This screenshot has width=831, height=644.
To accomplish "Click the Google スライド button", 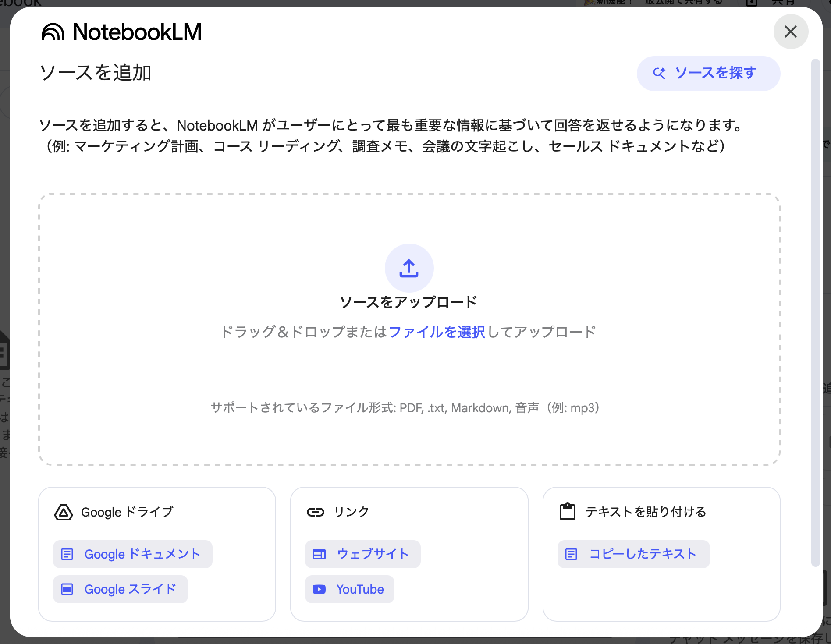I will click(x=121, y=589).
